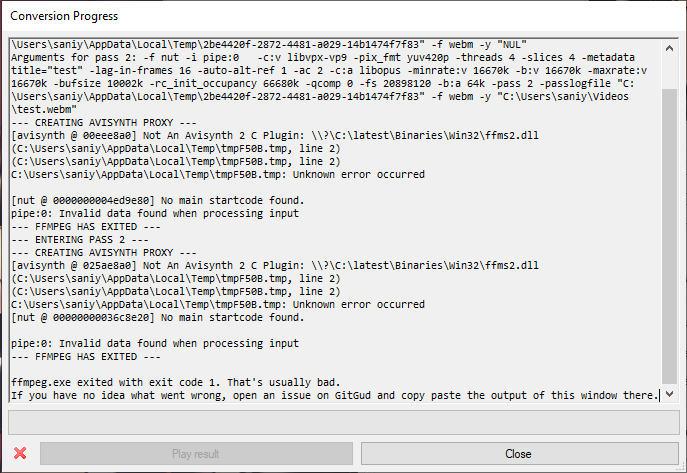Click the log's vertical scrollbar thumb
The height and width of the screenshot is (473, 687).
click(669, 236)
